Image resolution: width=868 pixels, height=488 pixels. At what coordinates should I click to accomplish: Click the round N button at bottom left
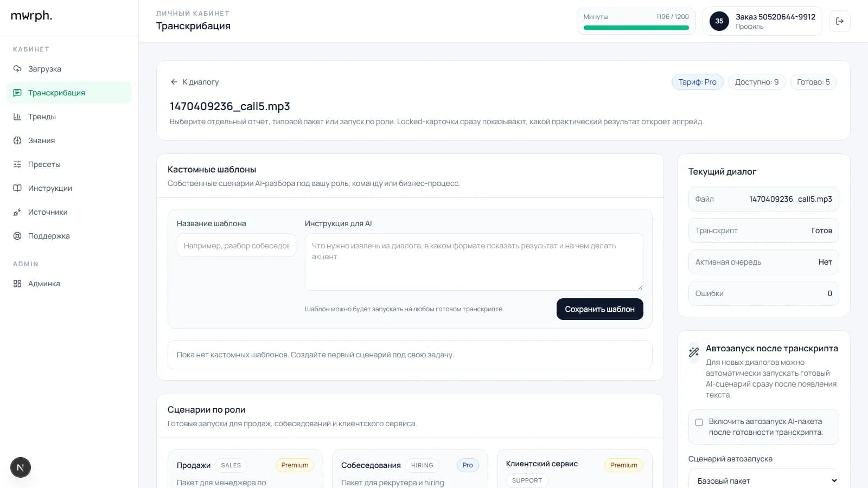[x=21, y=467]
